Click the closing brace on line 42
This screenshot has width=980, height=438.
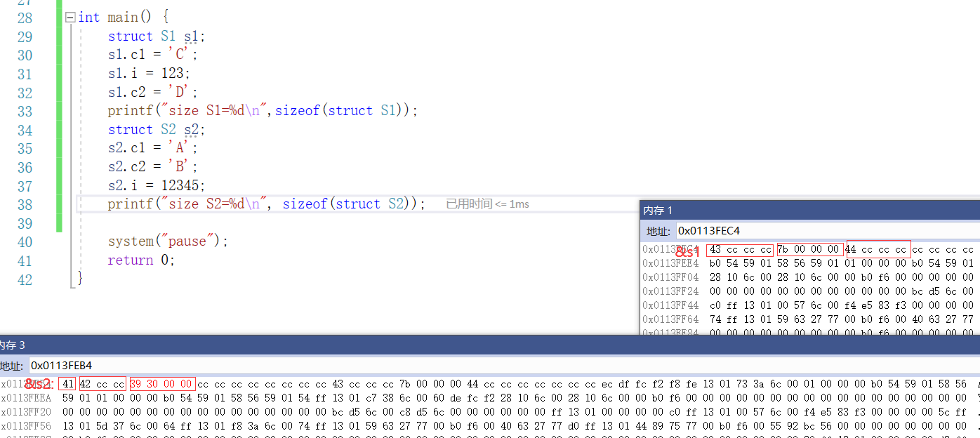pos(80,279)
